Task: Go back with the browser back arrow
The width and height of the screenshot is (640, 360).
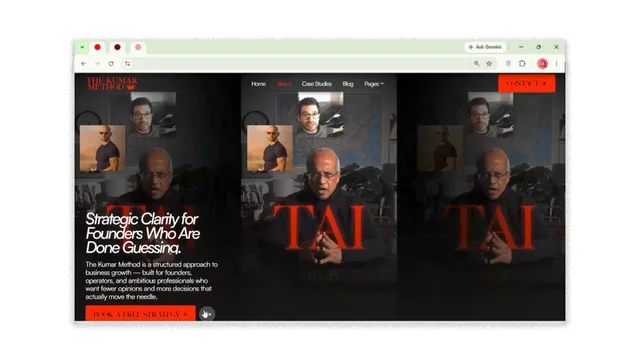Action: click(83, 64)
